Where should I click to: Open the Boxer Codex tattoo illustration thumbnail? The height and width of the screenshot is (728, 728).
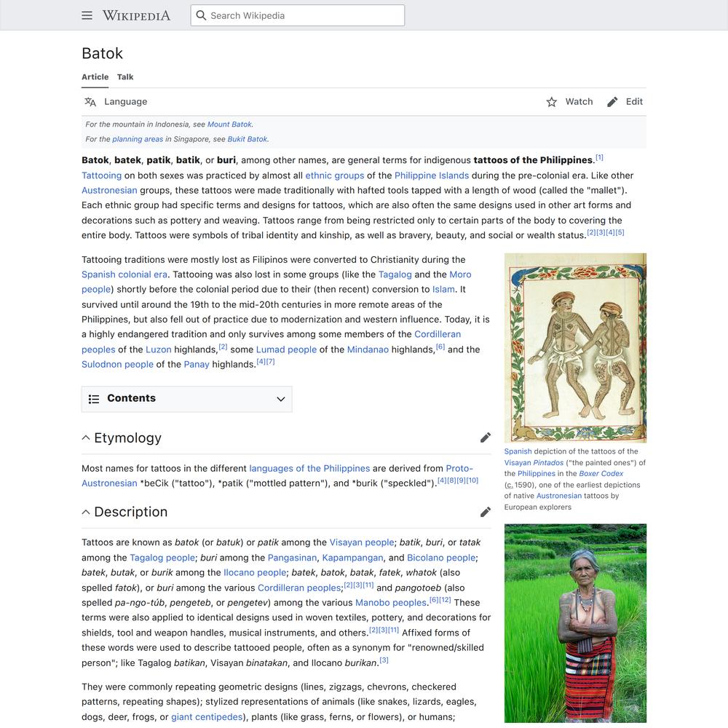(x=575, y=348)
